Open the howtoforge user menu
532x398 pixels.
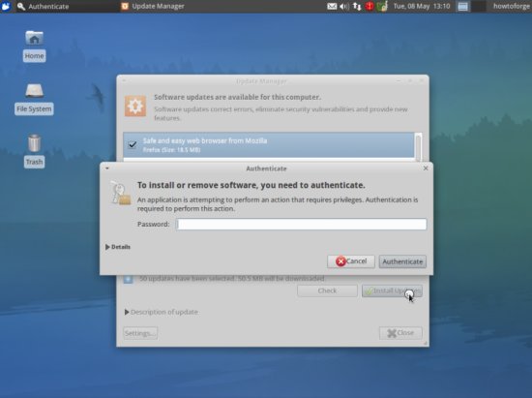click(511, 6)
